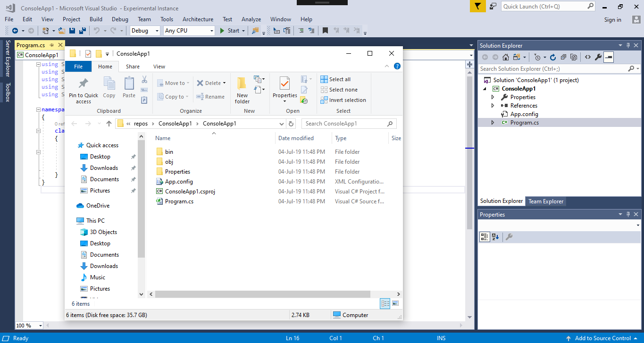Save the current file with Save icon

72,31
